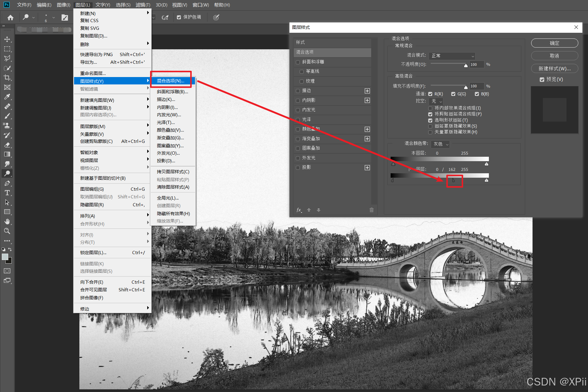The image size is (588, 392).
Task: Click the plus icon beside 描边 style
Action: point(367,91)
